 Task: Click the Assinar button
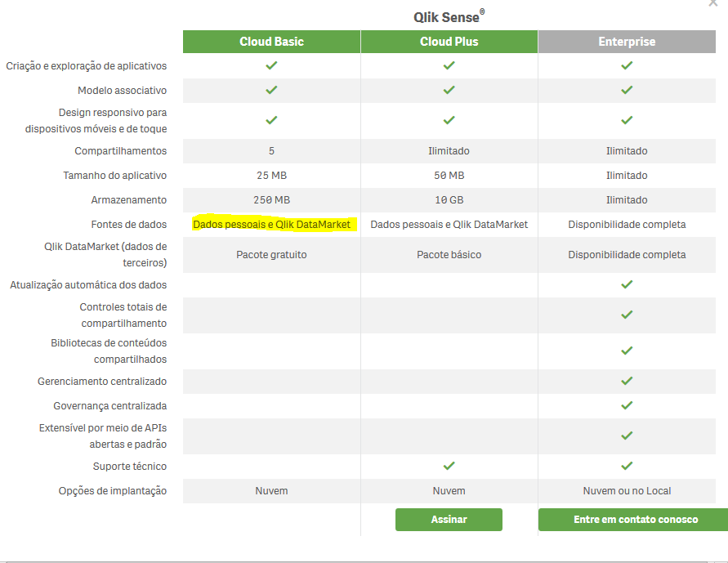pyautogui.click(x=449, y=520)
